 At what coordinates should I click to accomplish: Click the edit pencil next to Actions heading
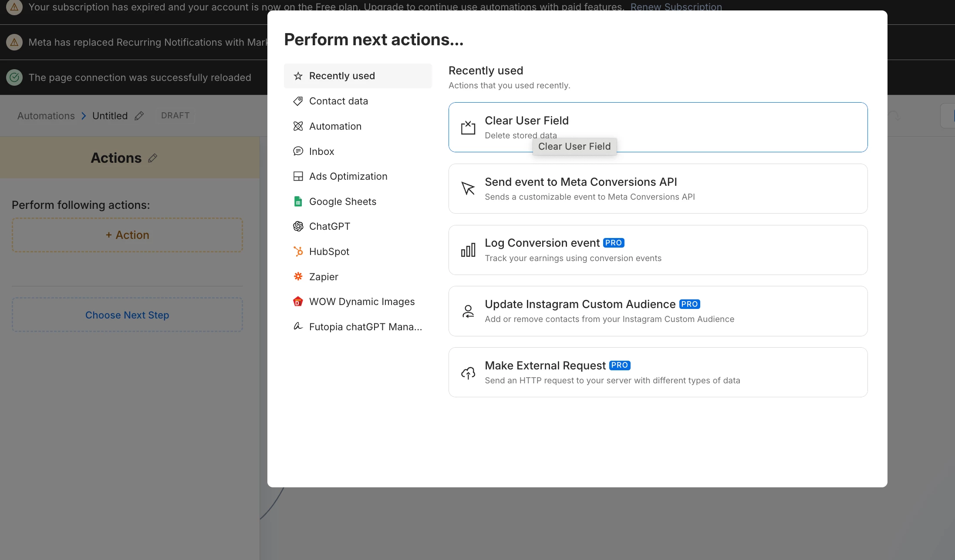[152, 158]
